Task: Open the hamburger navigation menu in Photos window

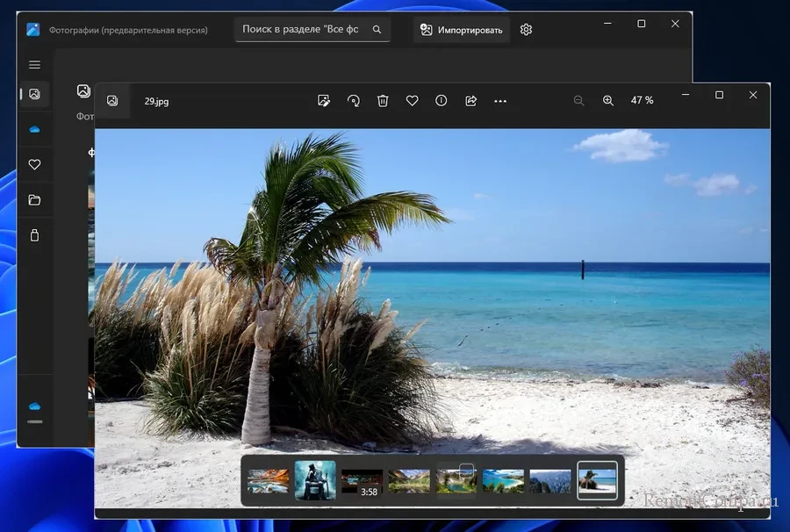Action: [x=35, y=64]
